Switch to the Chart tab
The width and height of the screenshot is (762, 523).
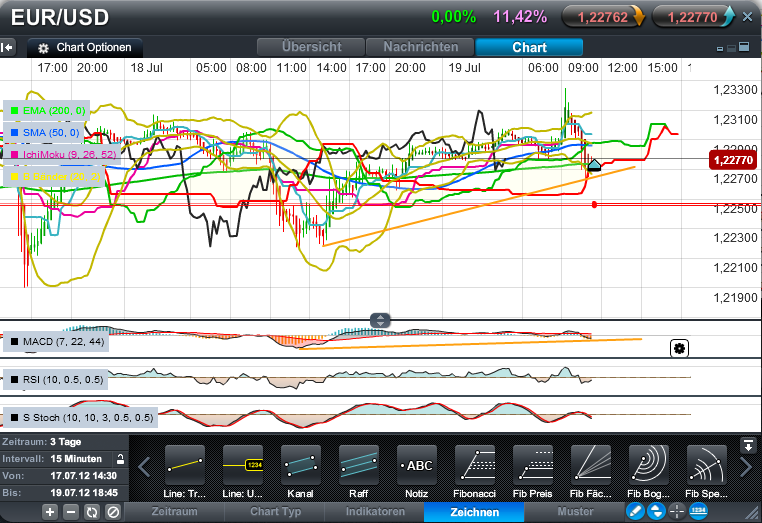tap(529, 47)
